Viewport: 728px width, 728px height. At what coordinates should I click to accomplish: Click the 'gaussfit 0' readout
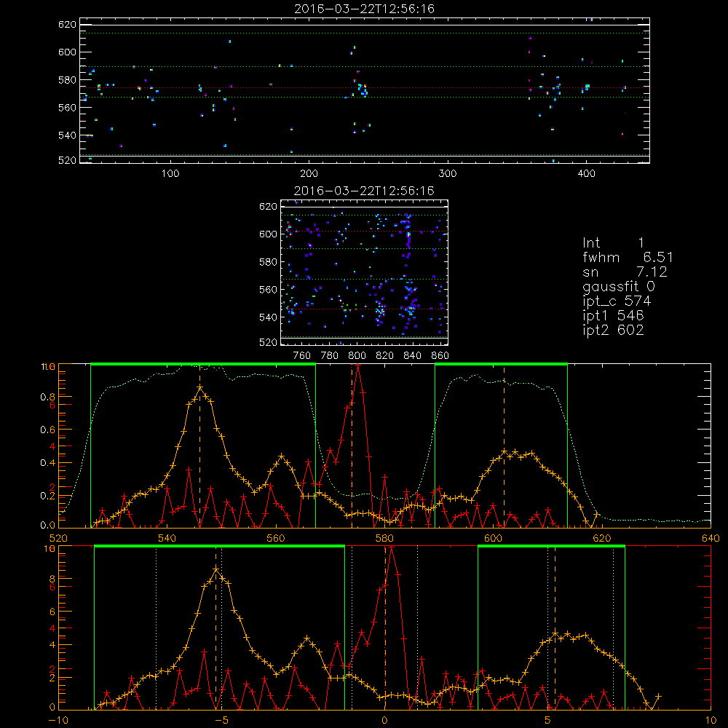(619, 287)
